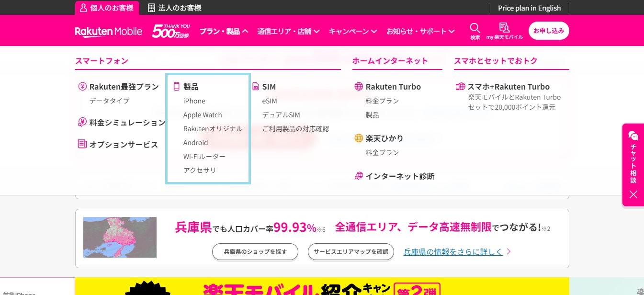Click the person icon beside 個人のお客様
The width and height of the screenshot is (644, 295).
tap(83, 8)
